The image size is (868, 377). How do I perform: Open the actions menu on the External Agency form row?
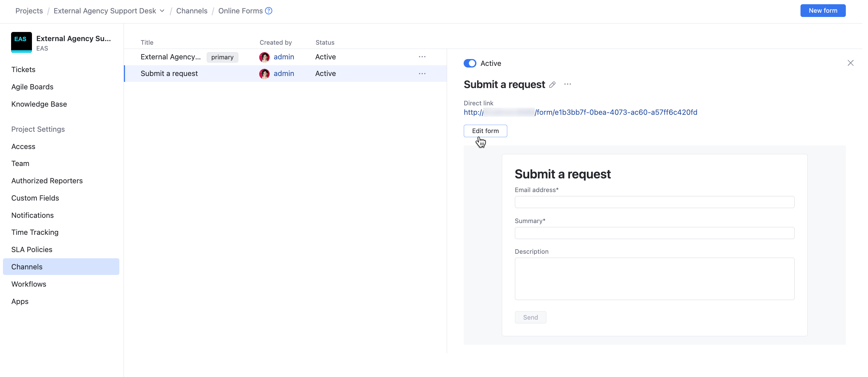[x=422, y=57]
